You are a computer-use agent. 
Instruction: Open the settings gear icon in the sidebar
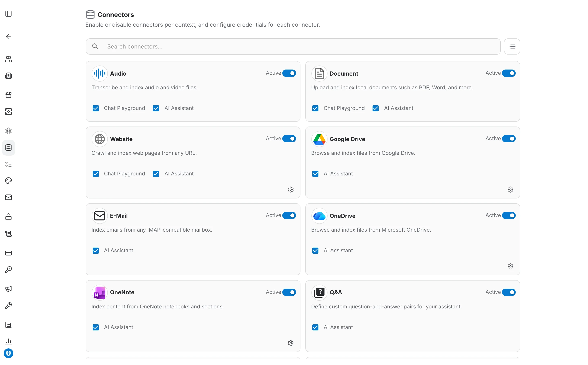coord(8,131)
